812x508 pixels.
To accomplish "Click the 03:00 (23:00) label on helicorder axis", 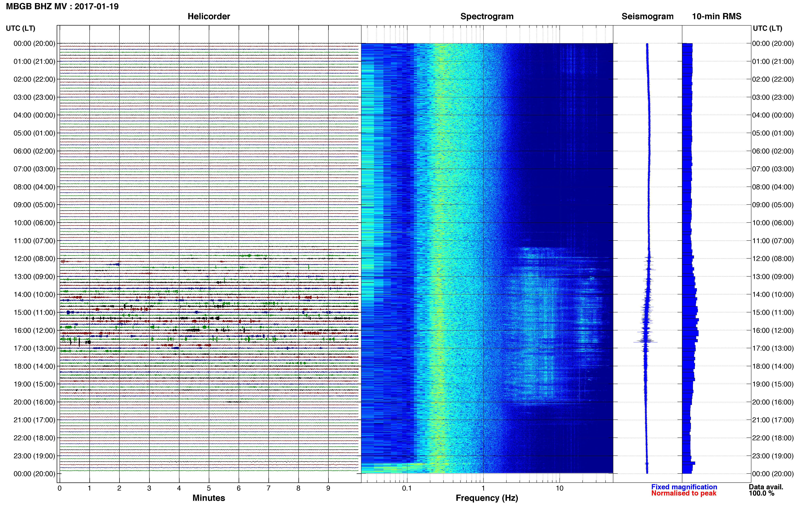I will 34,97.
